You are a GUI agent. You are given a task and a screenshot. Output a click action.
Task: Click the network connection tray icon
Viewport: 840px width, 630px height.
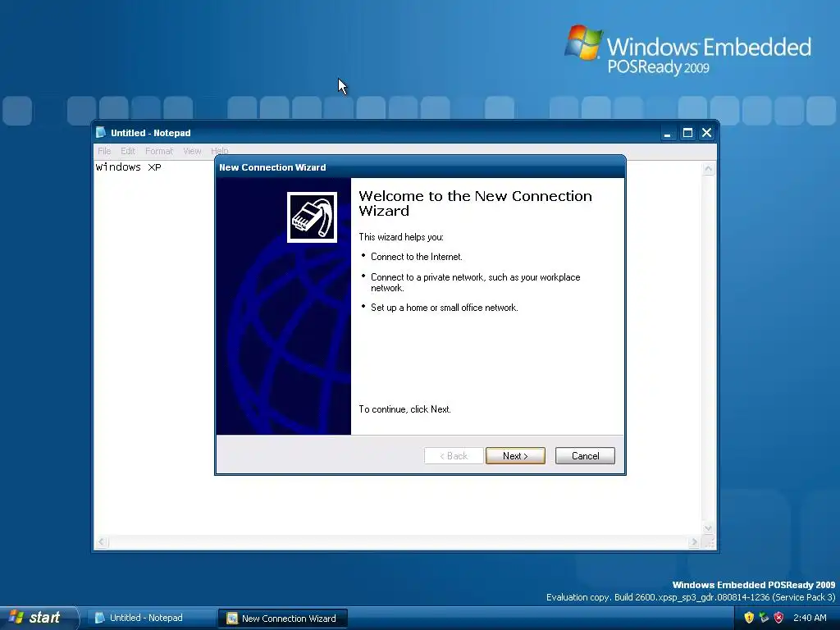coord(764,618)
